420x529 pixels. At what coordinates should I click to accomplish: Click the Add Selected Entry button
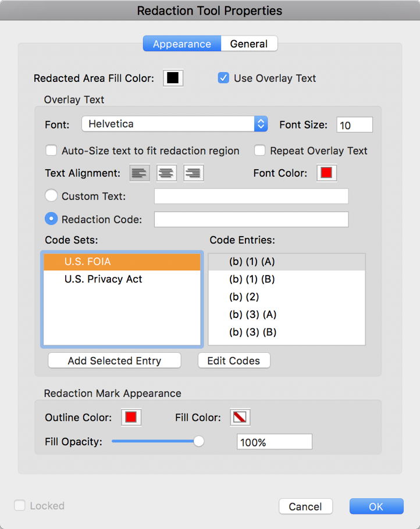[115, 360]
